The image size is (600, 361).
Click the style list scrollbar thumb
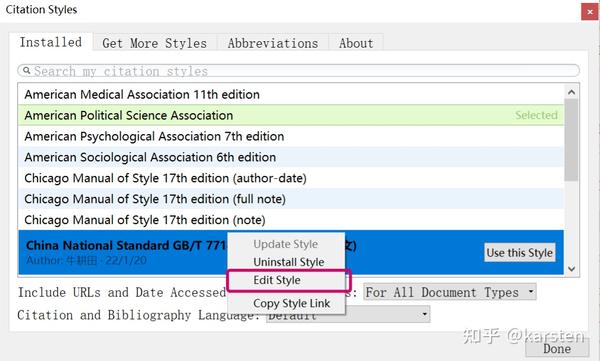point(572,140)
